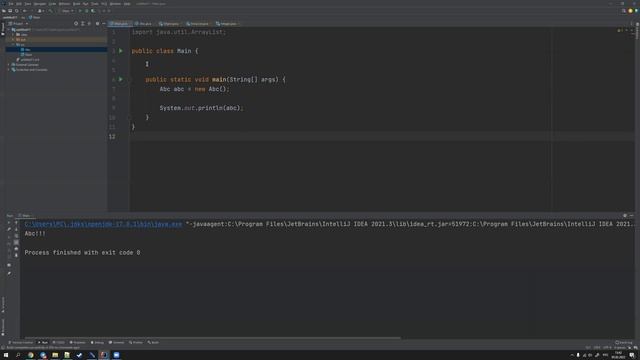Image resolution: width=640 pixels, height=360 pixels.
Task: Open the Edit menu
Action: click(19, 4)
